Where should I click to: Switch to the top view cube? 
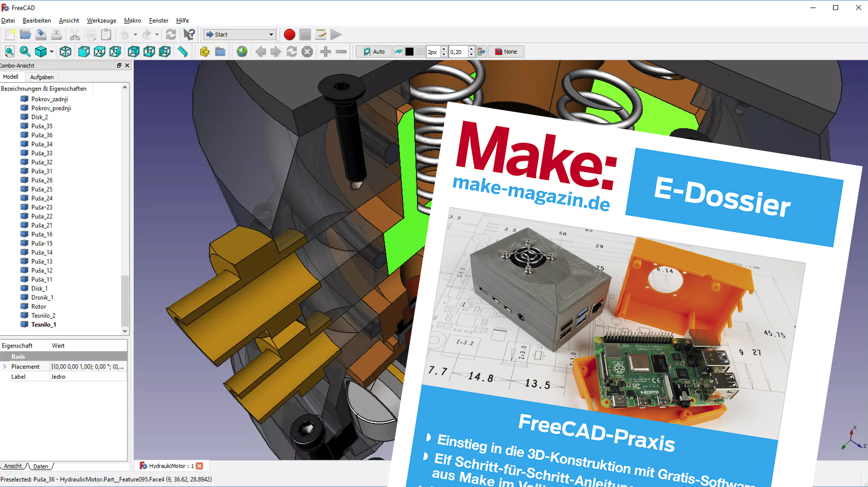pos(99,52)
